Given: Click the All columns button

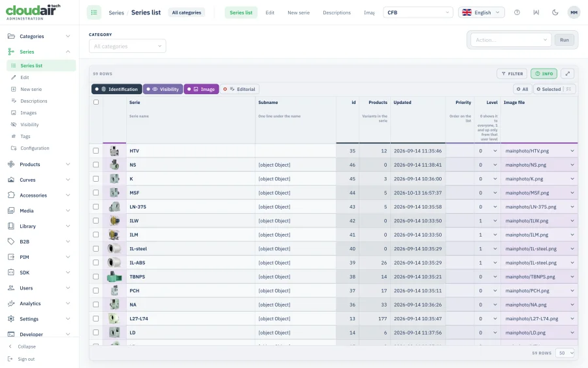Looking at the screenshot, I should point(523,90).
